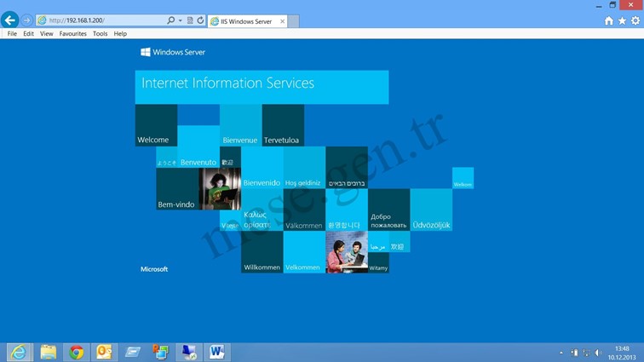Close the IIS Windows Server tab
Viewport: 644px width, 362px height.
pos(283,21)
